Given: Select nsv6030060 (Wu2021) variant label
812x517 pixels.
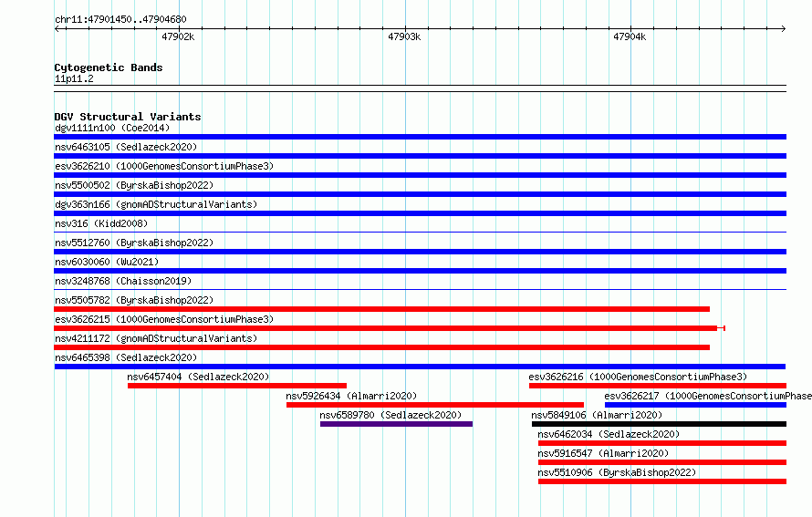Looking at the screenshot, I should pyautogui.click(x=107, y=262).
